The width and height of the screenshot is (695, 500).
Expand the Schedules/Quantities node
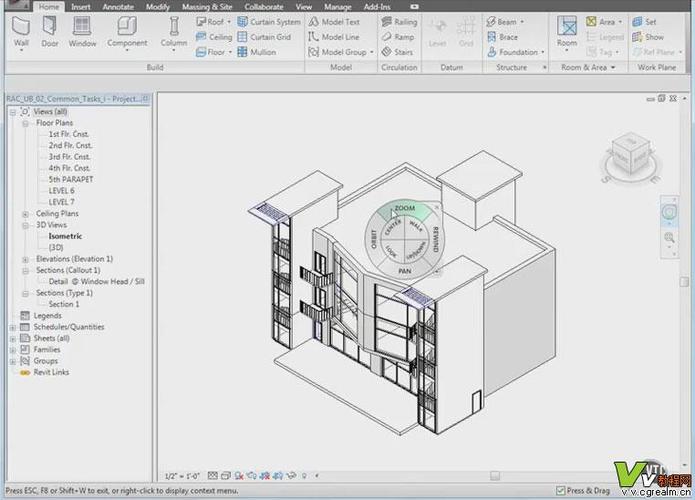point(12,327)
